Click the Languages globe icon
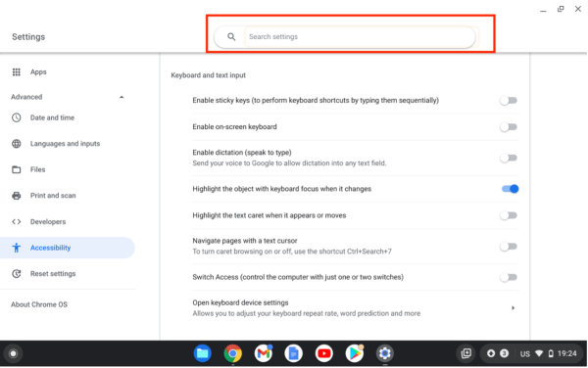The image size is (588, 368). tap(16, 143)
